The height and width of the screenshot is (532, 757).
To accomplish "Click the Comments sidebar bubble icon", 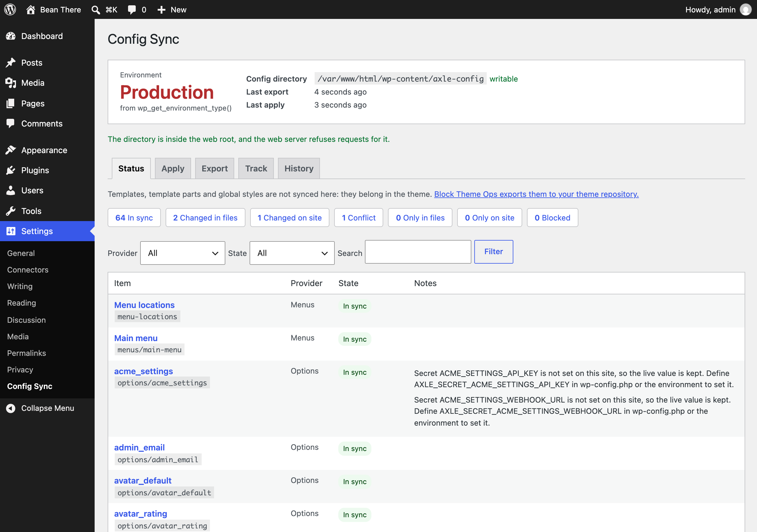I will pos(11,124).
